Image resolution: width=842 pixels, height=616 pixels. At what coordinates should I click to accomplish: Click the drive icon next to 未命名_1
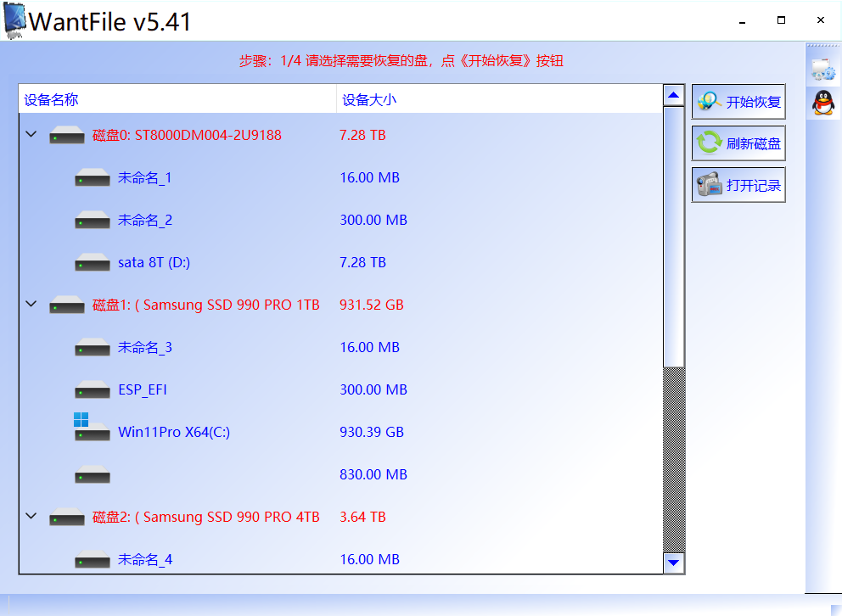click(x=93, y=177)
